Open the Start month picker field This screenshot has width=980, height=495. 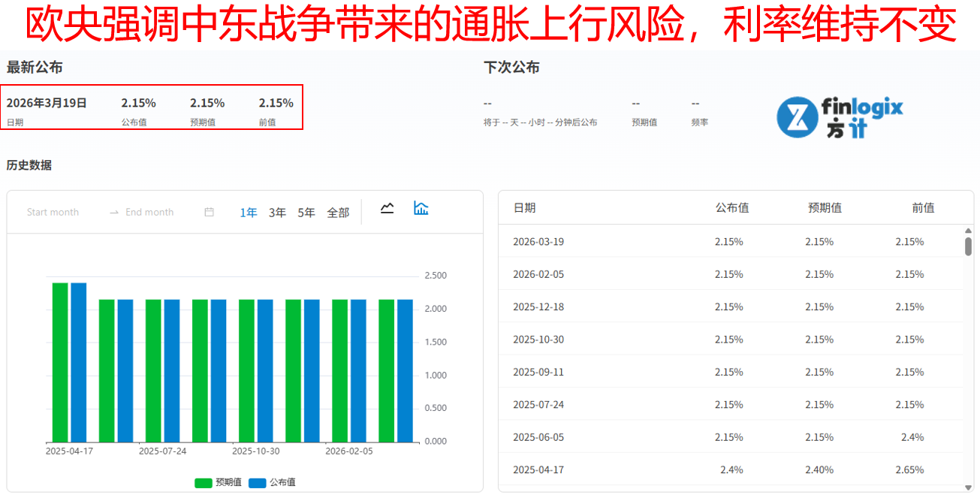[x=53, y=213]
